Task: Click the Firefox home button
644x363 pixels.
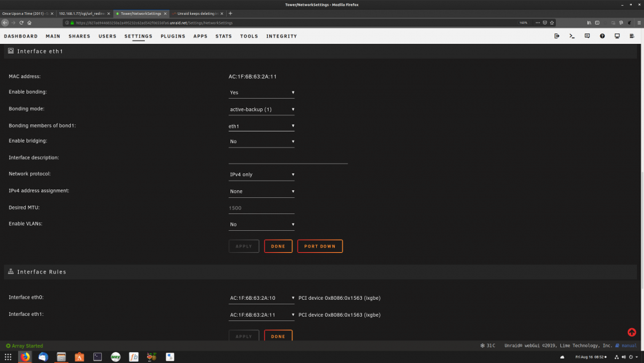Action: point(29,23)
